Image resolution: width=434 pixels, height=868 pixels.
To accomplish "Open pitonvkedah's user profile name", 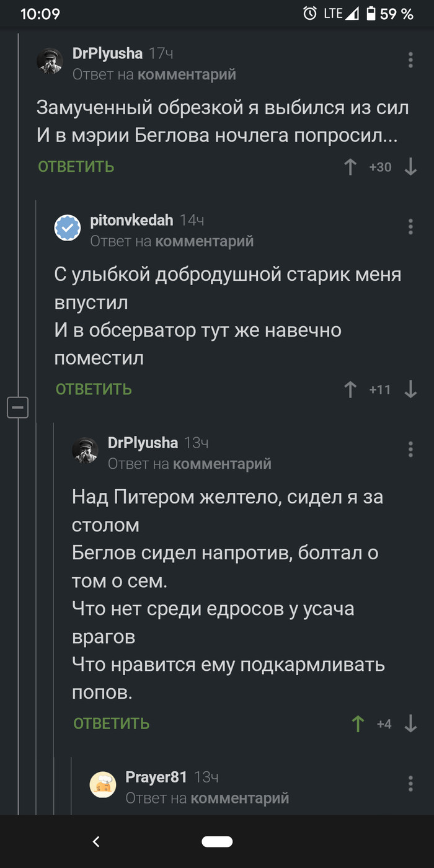I will (x=131, y=220).
